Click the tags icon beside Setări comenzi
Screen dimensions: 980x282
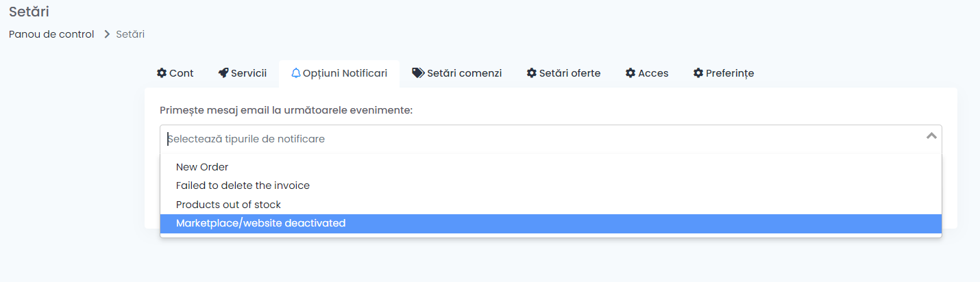418,73
